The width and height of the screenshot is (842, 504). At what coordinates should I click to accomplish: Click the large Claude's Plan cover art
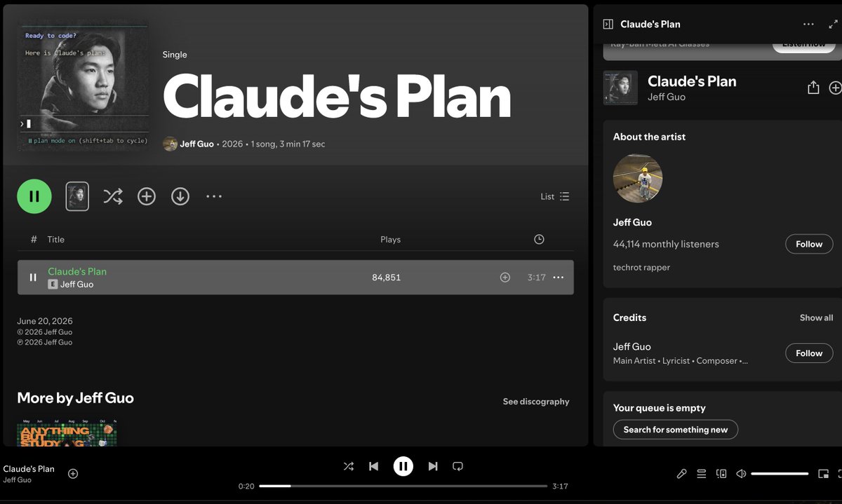(83, 86)
